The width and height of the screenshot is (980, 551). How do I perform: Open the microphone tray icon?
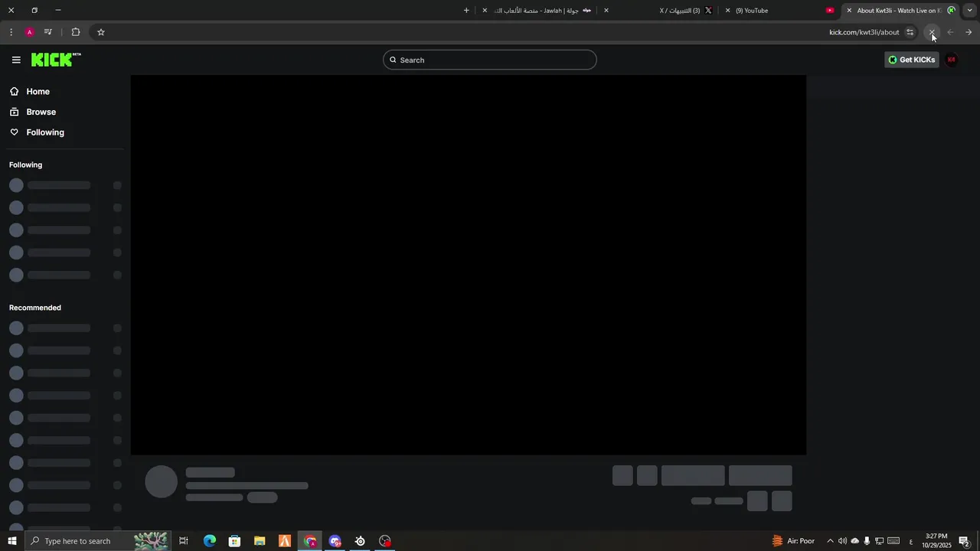click(x=867, y=541)
